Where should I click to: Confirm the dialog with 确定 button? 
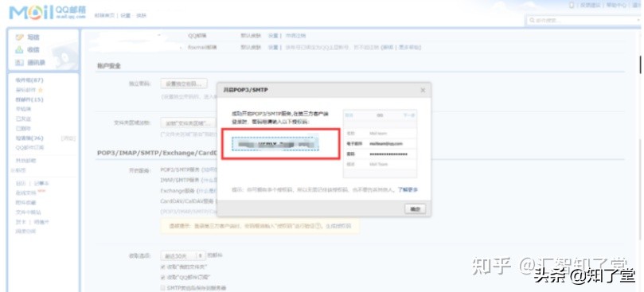415,209
